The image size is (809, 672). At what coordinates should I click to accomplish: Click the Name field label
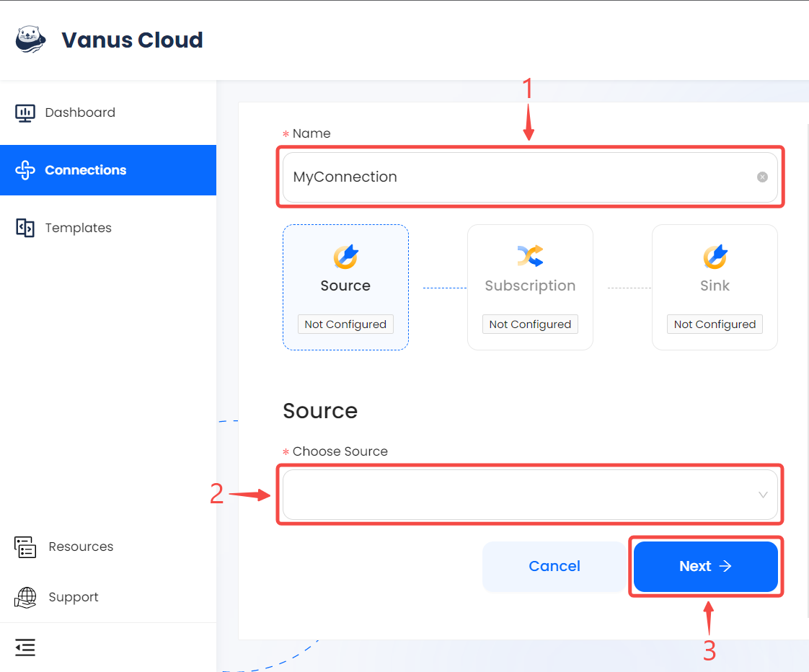coord(311,133)
